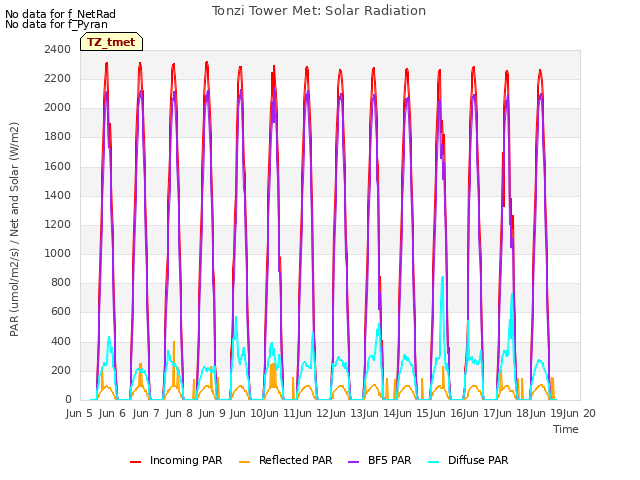This screenshot has width=640, height=480.
Task: Click the 1800 y-axis tick value
Action: pos(58,137)
